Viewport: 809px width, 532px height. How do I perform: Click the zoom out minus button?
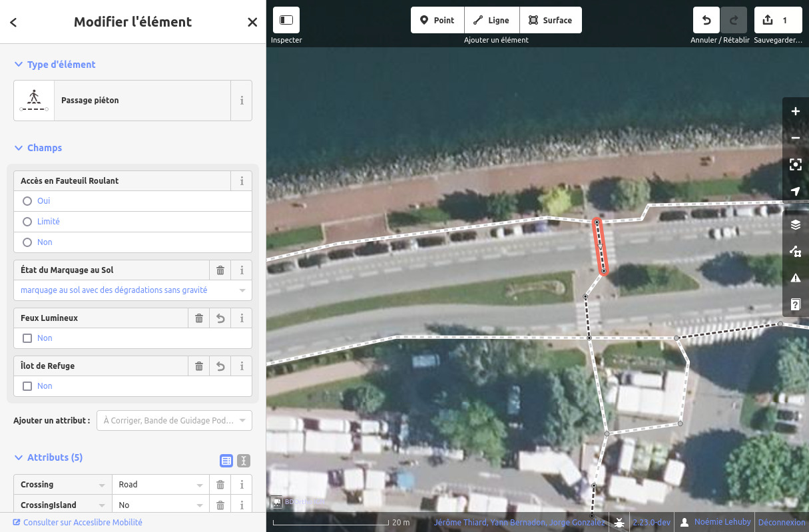coord(795,138)
